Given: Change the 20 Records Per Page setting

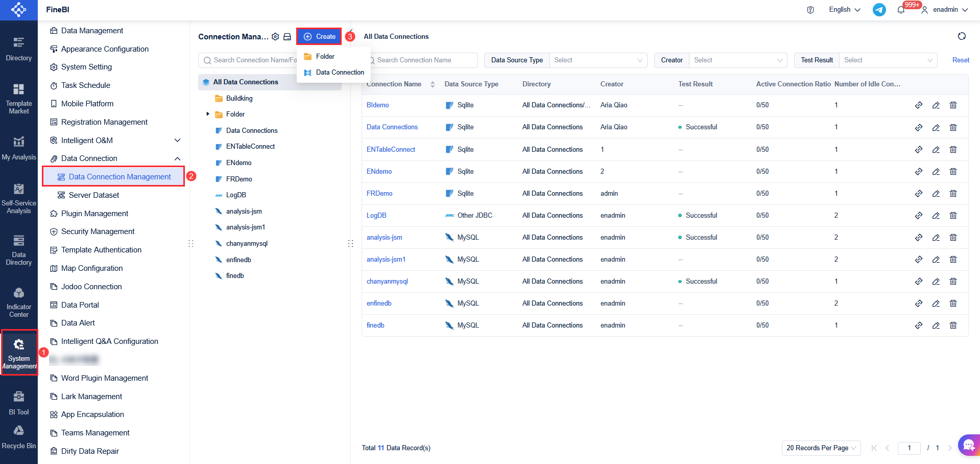Looking at the screenshot, I should pyautogui.click(x=821, y=448).
